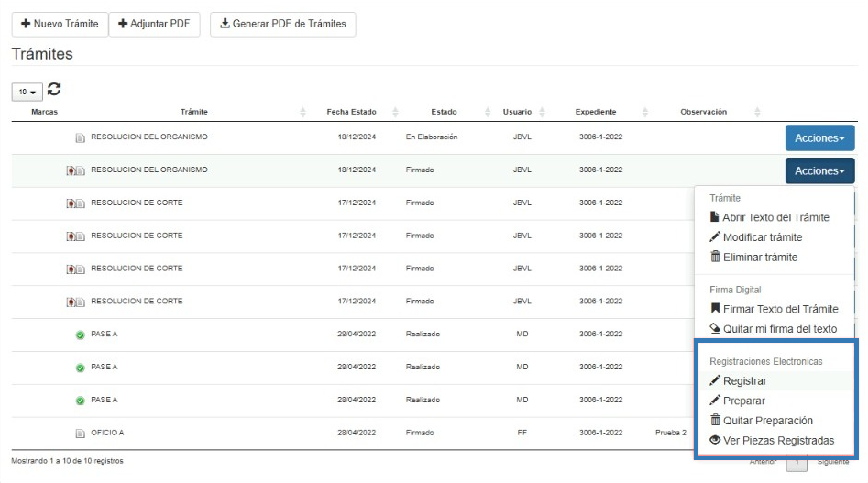
Task: Click Registrar in Registraciones Electronicas
Action: click(744, 380)
